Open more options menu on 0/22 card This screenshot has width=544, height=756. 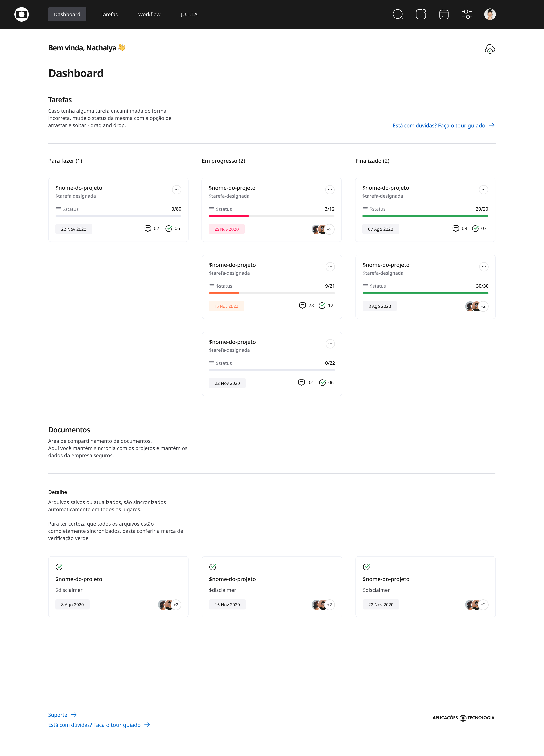(330, 344)
